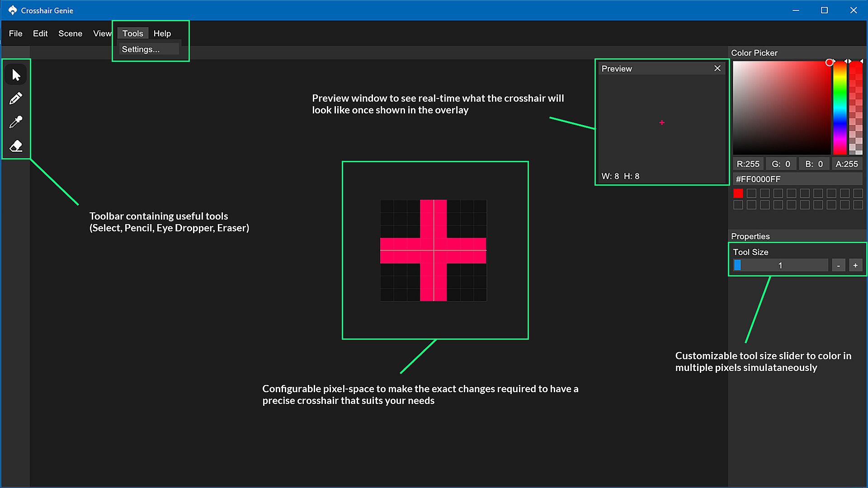The image size is (868, 488).
Task: Choose Settings... from Tools menu
Action: [141, 49]
